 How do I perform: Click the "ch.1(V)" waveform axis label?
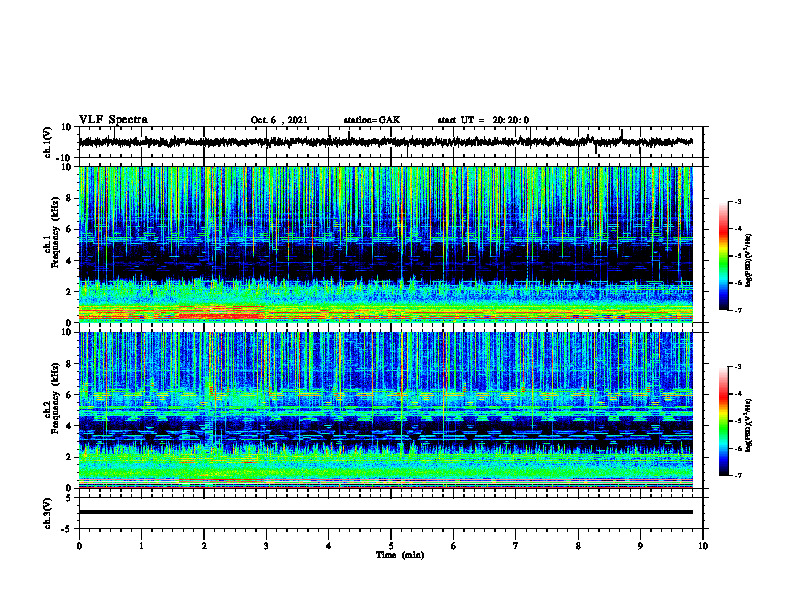point(48,142)
